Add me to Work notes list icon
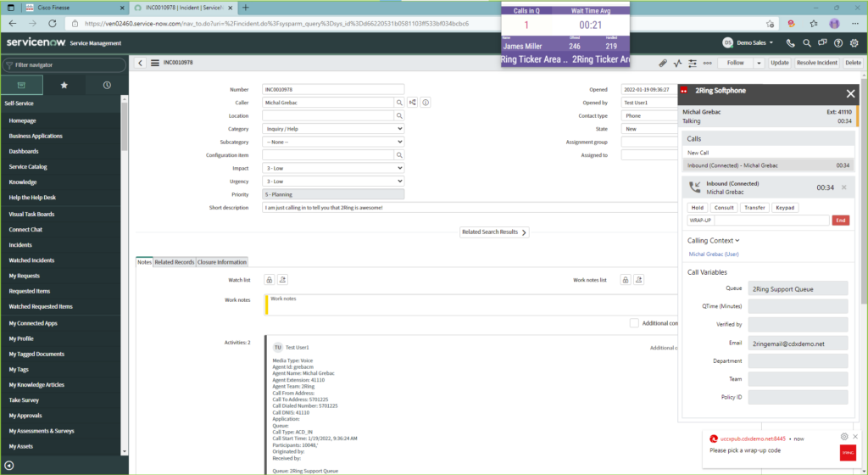This screenshot has width=868, height=475. [x=639, y=280]
